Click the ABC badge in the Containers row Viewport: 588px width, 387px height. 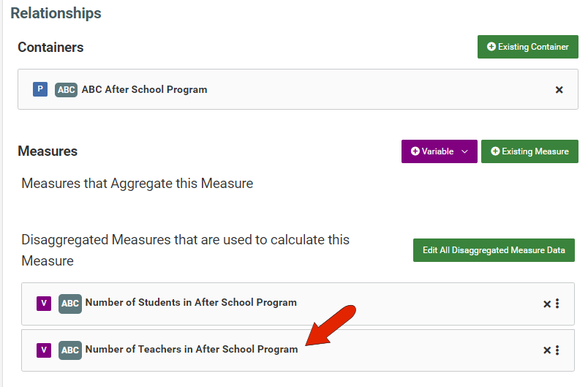pos(66,90)
